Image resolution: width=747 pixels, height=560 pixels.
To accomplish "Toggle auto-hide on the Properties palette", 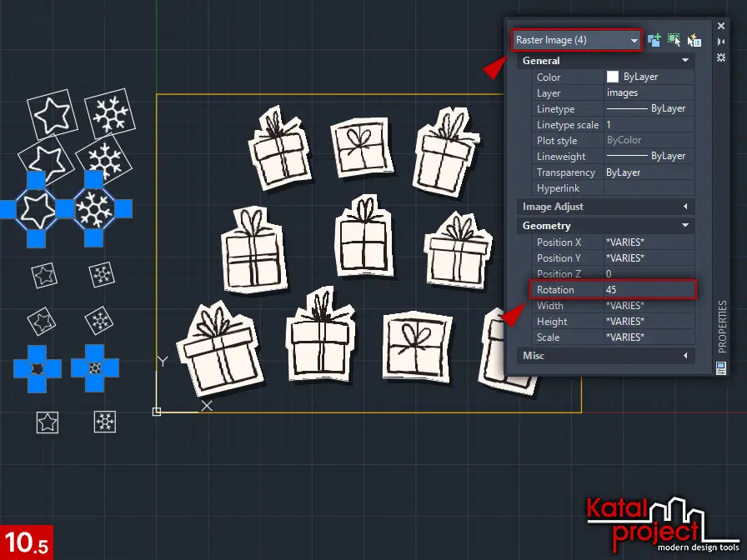I will [721, 42].
